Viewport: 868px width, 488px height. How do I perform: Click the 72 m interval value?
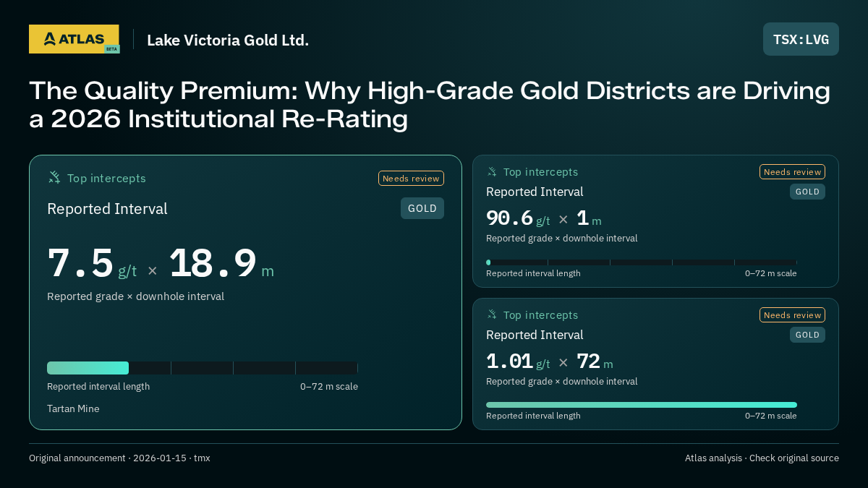(x=595, y=361)
